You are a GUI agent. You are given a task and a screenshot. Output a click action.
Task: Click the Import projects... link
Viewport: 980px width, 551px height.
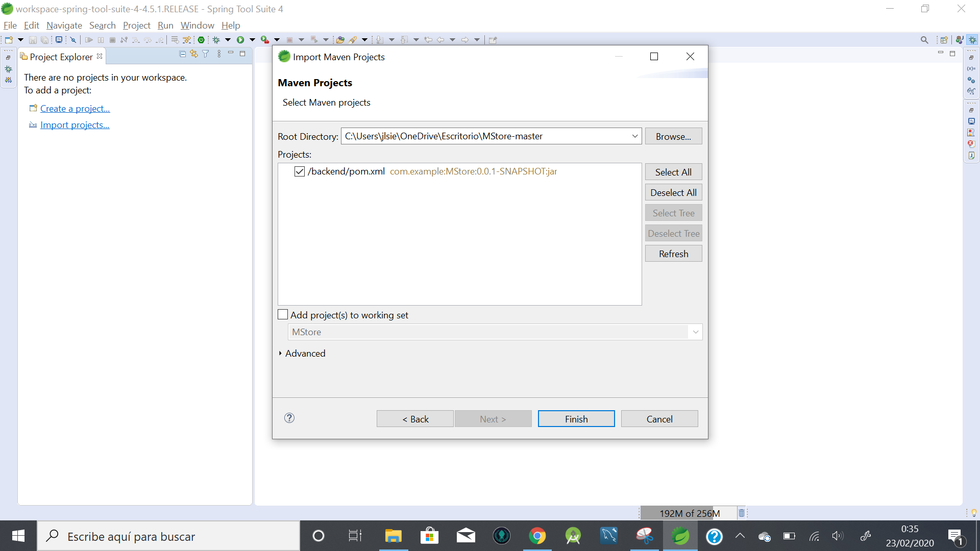click(x=75, y=125)
